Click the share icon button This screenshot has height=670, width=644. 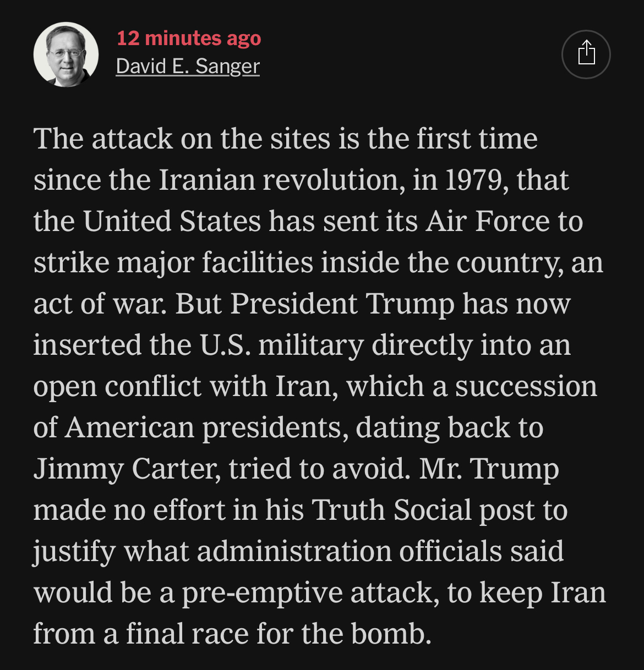coord(586,54)
